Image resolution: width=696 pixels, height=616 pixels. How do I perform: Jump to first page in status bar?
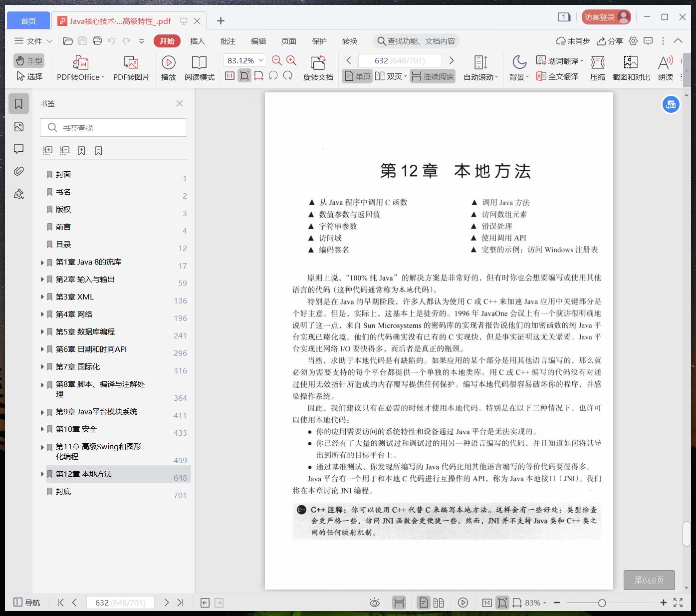[x=60, y=603]
